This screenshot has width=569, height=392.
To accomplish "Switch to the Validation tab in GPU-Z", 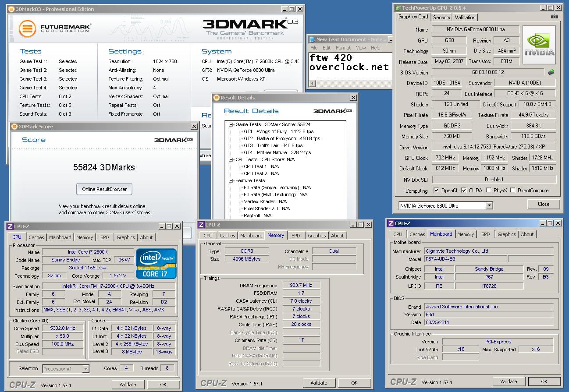I will pos(465,18).
